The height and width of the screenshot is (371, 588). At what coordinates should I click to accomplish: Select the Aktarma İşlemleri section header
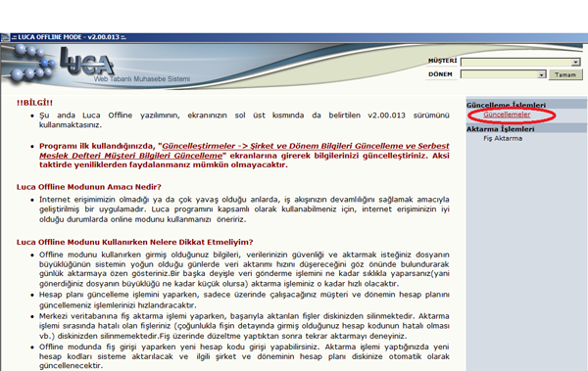point(500,129)
